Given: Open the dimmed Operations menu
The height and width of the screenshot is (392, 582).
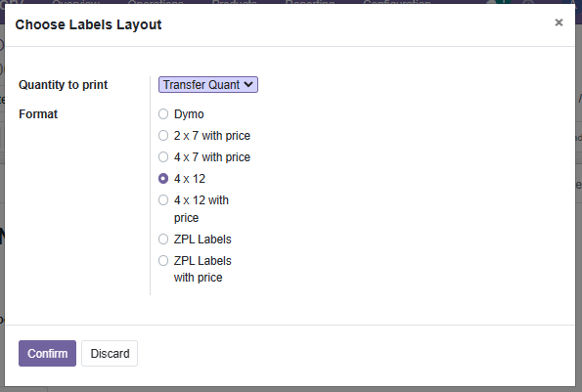Looking at the screenshot, I should tap(156, 2).
